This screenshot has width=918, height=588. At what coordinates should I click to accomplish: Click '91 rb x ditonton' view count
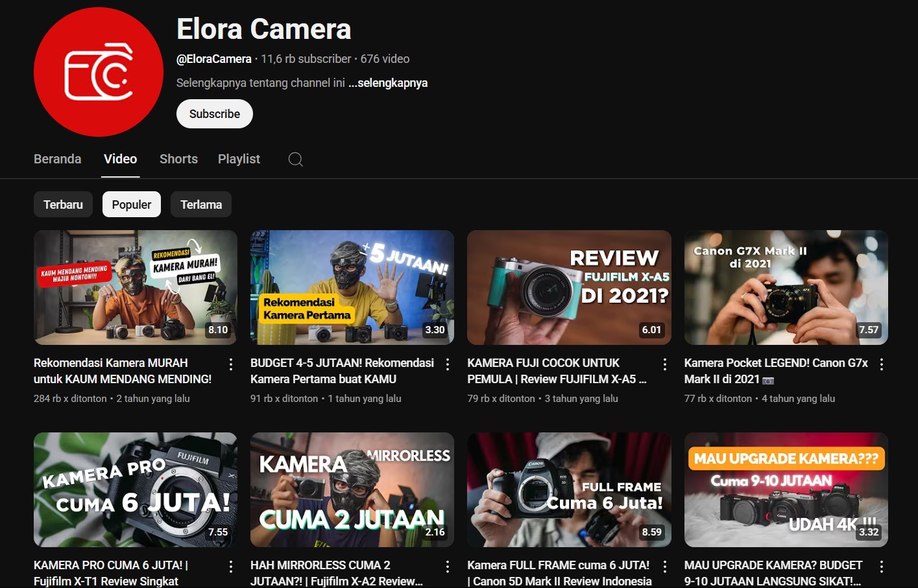284,399
